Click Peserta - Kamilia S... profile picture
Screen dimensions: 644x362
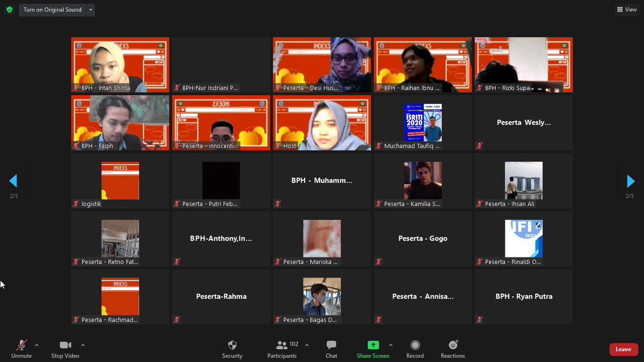(423, 181)
